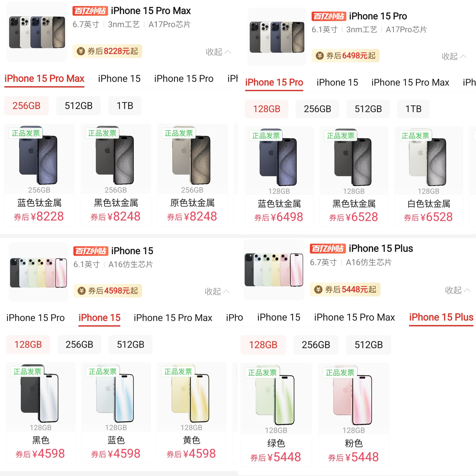Select 512GB storage for iPhone 15 Pro Max
This screenshot has width=476, height=476.
pos(79,106)
